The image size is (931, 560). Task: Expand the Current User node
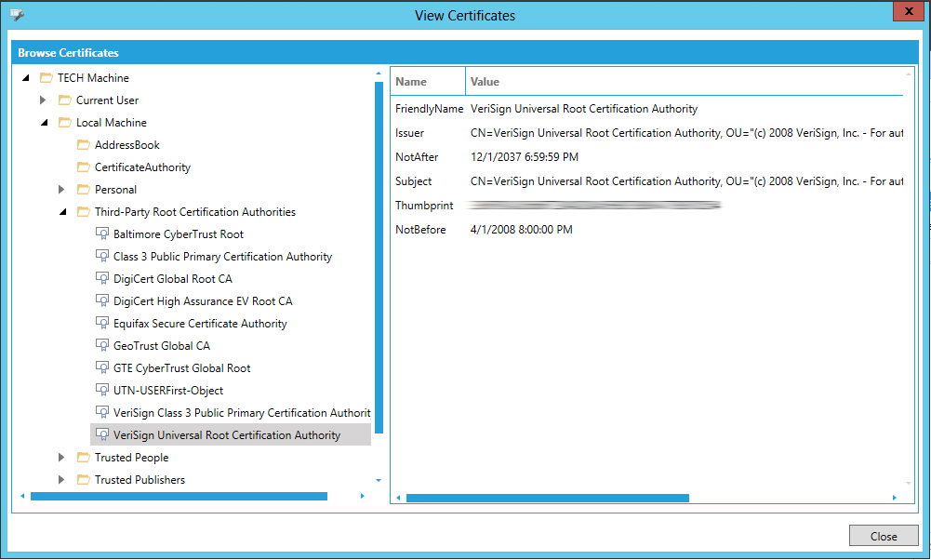[43, 100]
